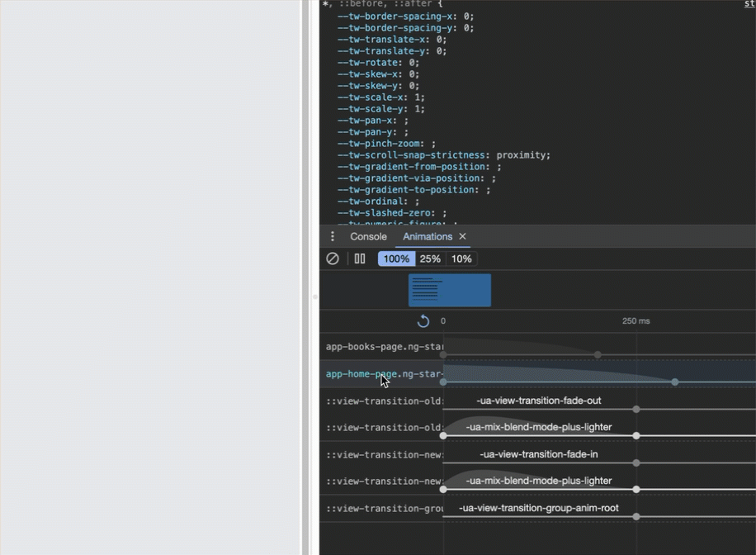Screen dimensions: 756x555
Task: Select the blue animation group thumbnail
Action: pyautogui.click(x=450, y=290)
